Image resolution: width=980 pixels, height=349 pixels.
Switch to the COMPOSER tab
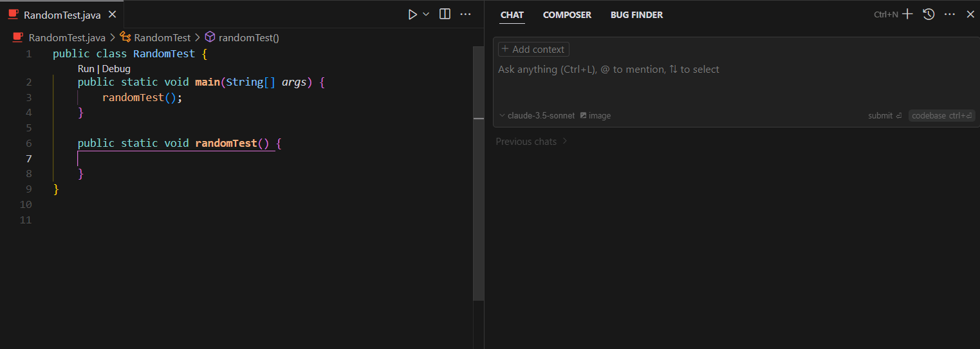click(x=567, y=15)
